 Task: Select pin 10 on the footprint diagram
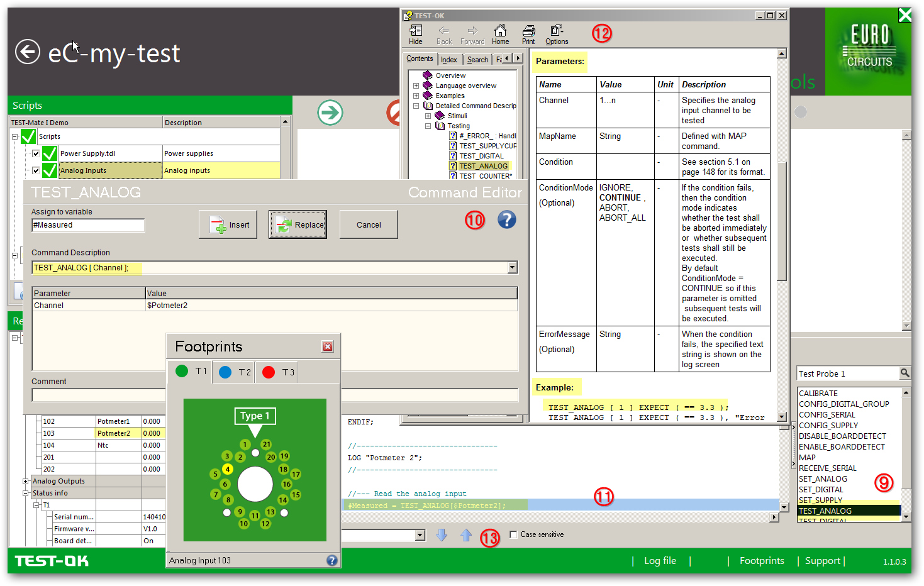click(243, 523)
